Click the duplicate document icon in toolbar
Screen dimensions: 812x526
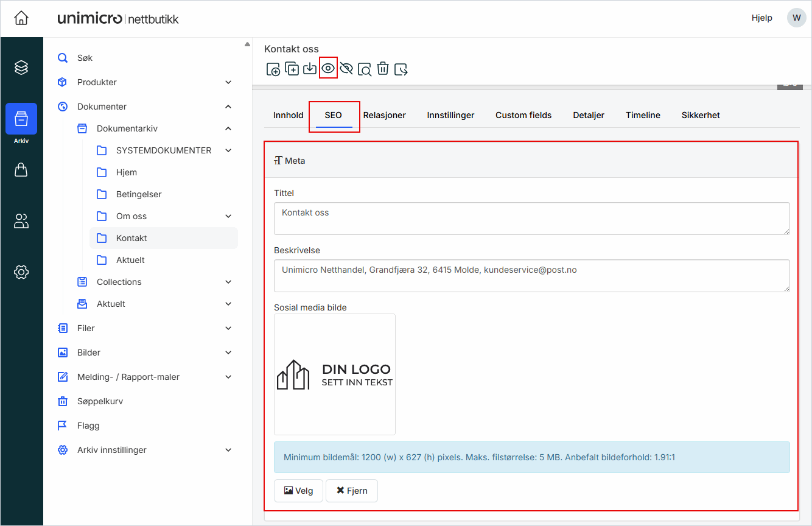pos(292,69)
